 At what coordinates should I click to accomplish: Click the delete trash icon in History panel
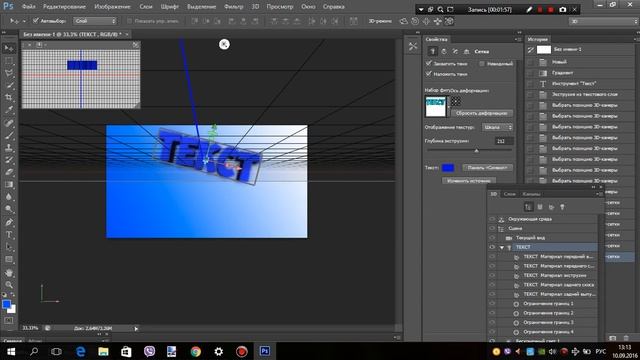[x=626, y=338]
